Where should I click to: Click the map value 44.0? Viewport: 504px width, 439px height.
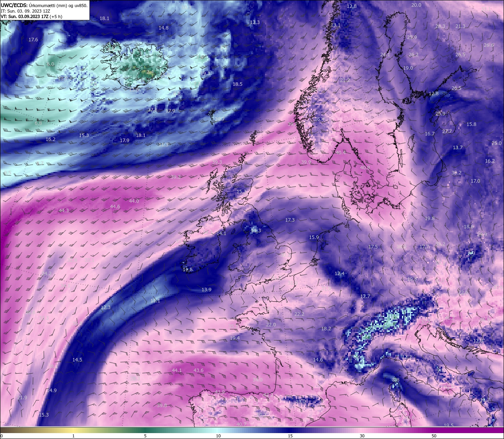[134, 201]
